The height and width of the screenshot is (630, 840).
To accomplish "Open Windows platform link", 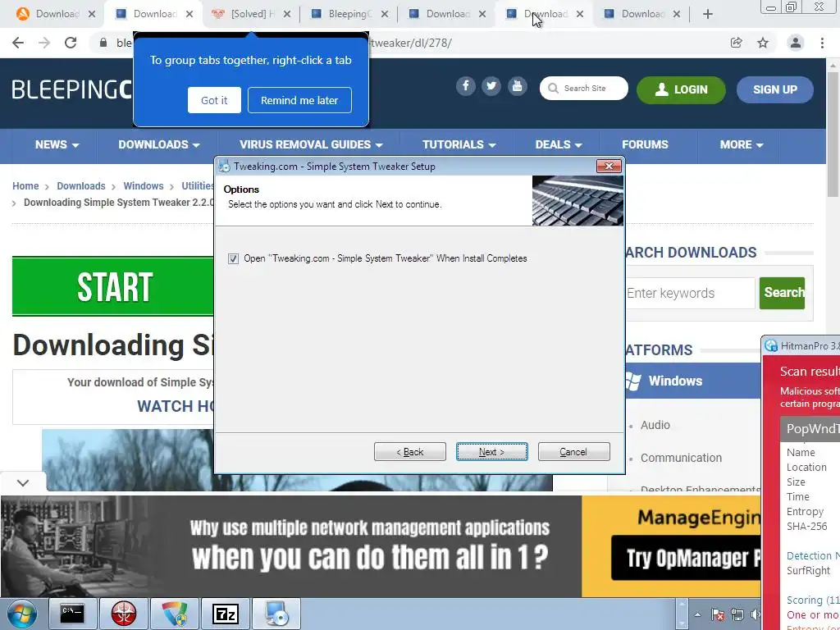I will (675, 381).
